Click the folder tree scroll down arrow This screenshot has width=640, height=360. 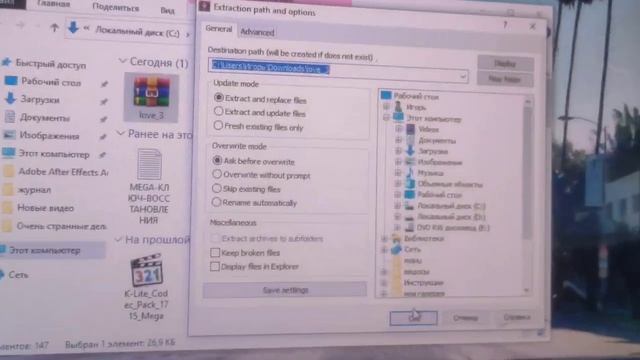click(x=527, y=290)
